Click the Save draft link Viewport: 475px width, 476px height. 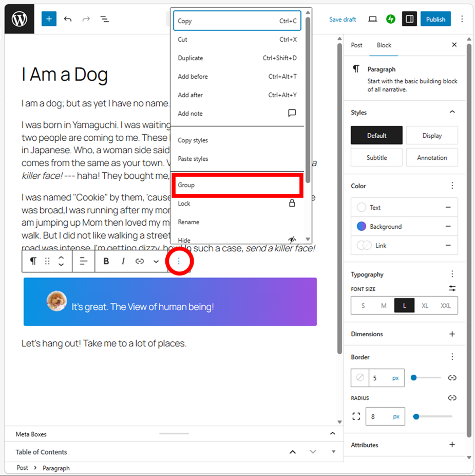tap(343, 20)
